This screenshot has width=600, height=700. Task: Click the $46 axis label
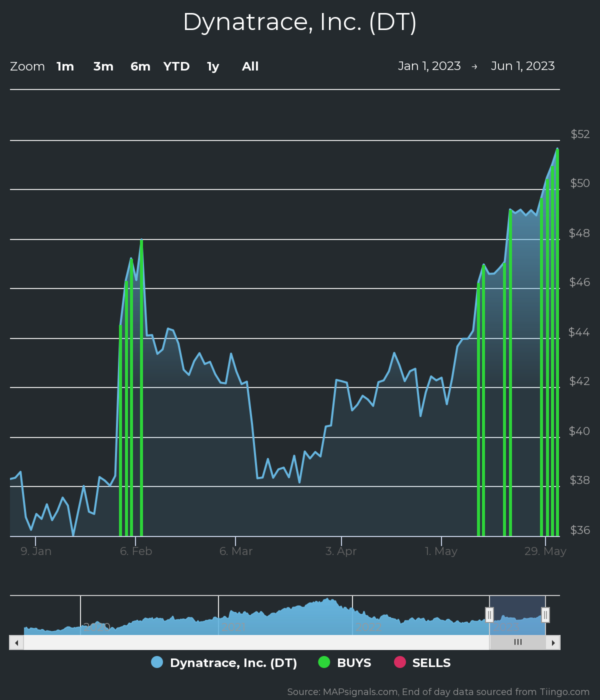(580, 282)
